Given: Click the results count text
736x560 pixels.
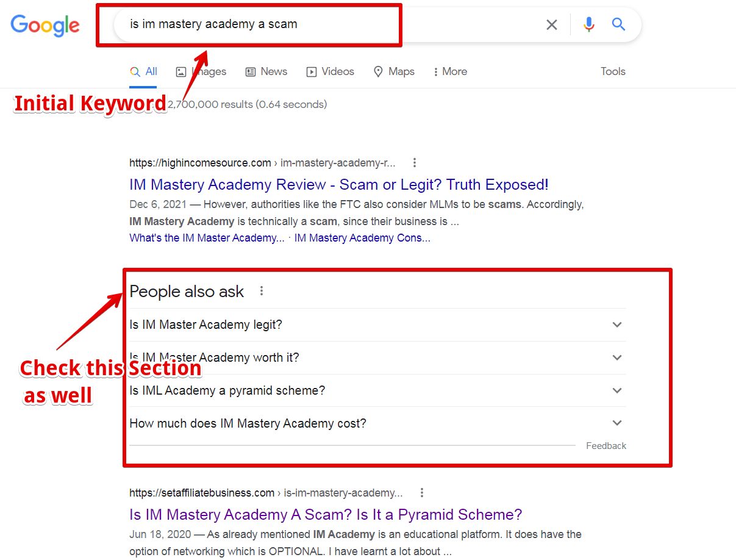Looking at the screenshot, I should 246,104.
